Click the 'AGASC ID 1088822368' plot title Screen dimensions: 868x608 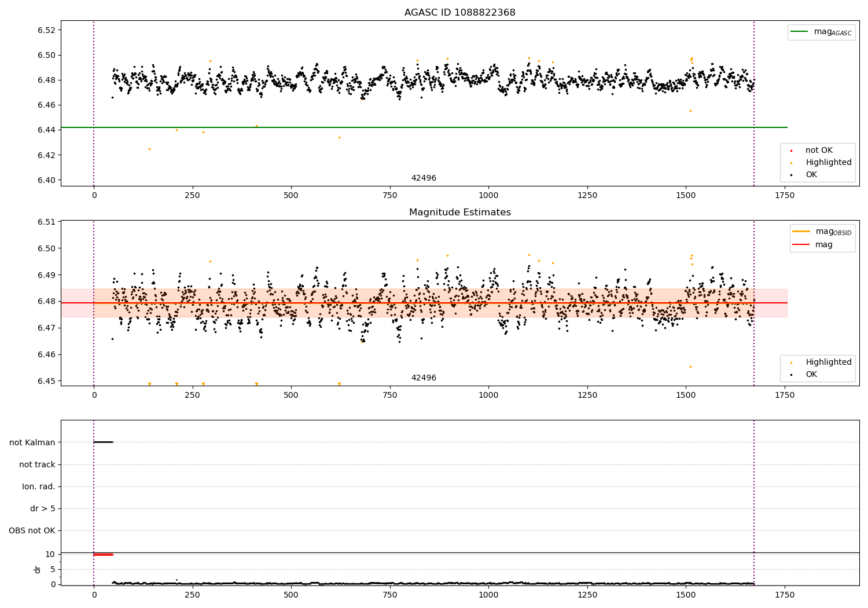click(x=459, y=13)
